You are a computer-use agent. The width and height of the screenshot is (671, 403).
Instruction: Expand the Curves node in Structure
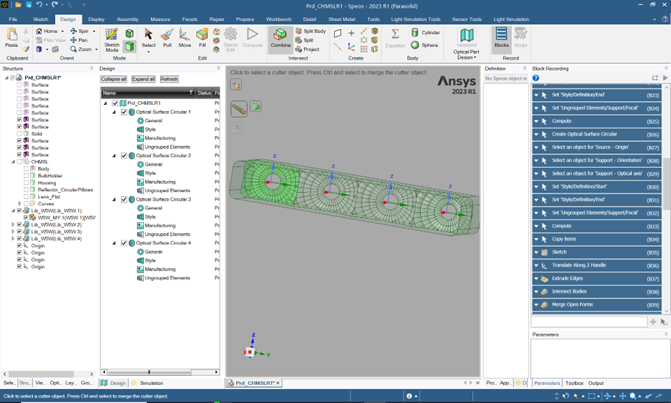(19, 204)
